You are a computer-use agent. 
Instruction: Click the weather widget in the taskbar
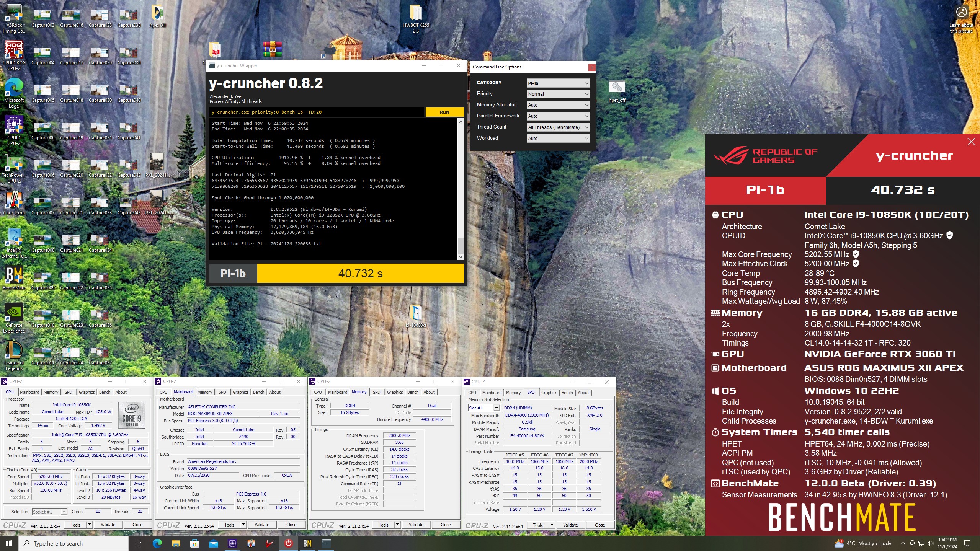863,543
